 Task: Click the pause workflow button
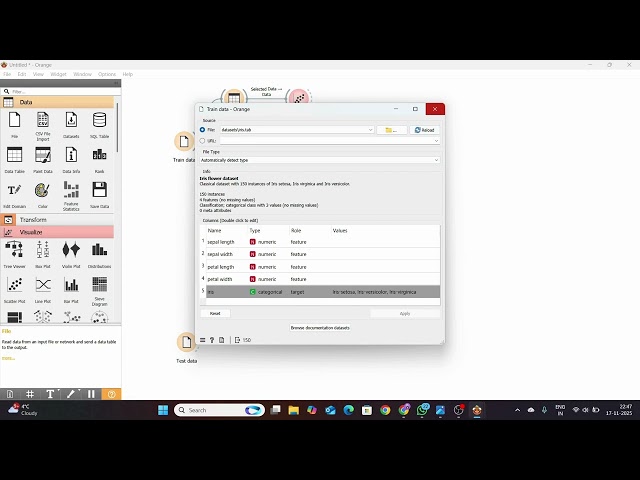pos(91,394)
